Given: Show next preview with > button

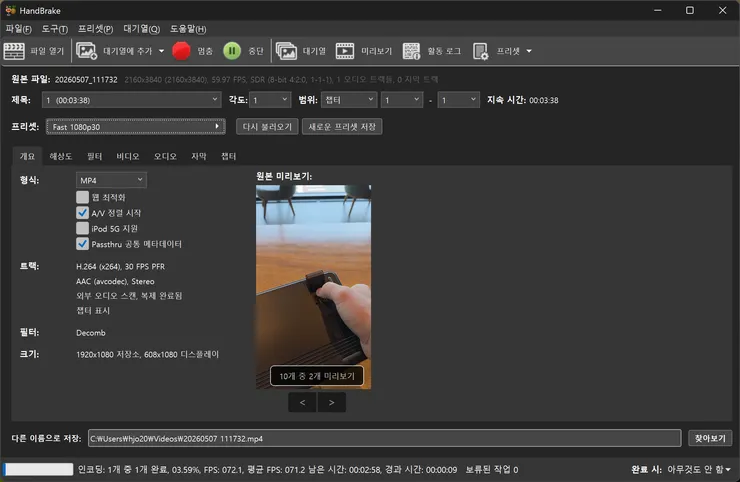Looking at the screenshot, I should tap(331, 402).
